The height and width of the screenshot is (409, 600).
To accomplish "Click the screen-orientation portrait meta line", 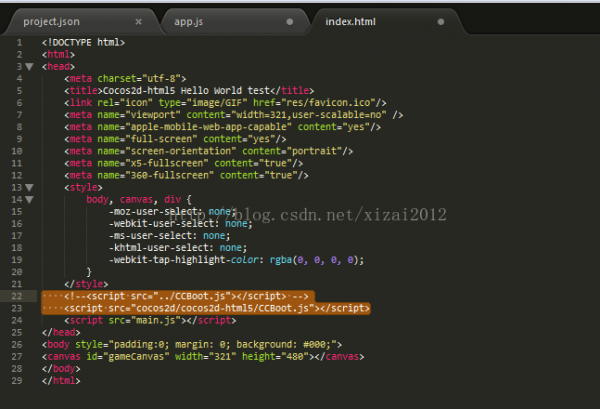I will coord(209,151).
